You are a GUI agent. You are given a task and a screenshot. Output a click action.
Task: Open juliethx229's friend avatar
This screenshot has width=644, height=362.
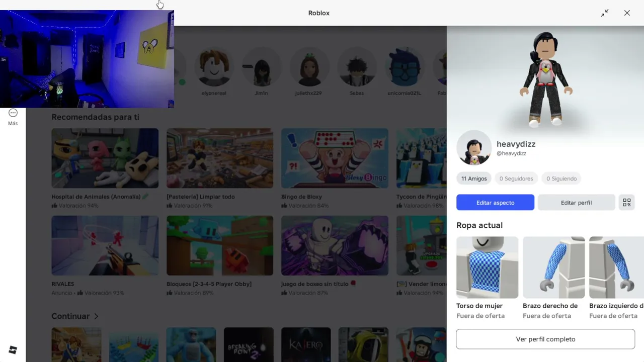pyautogui.click(x=308, y=68)
